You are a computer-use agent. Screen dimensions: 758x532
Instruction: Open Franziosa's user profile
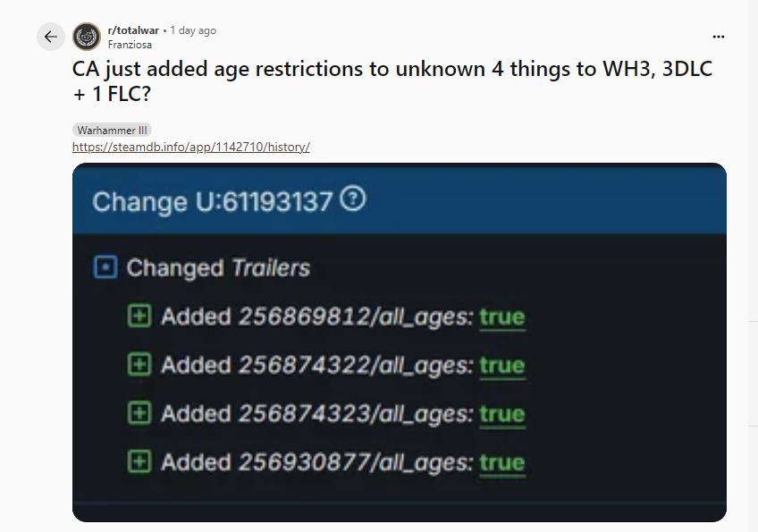point(130,45)
